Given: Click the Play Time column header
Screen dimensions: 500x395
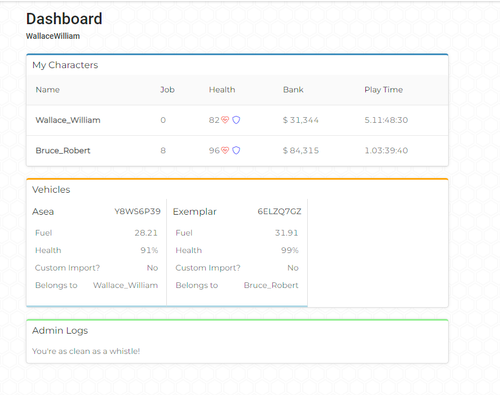Looking at the screenshot, I should click(x=384, y=90).
